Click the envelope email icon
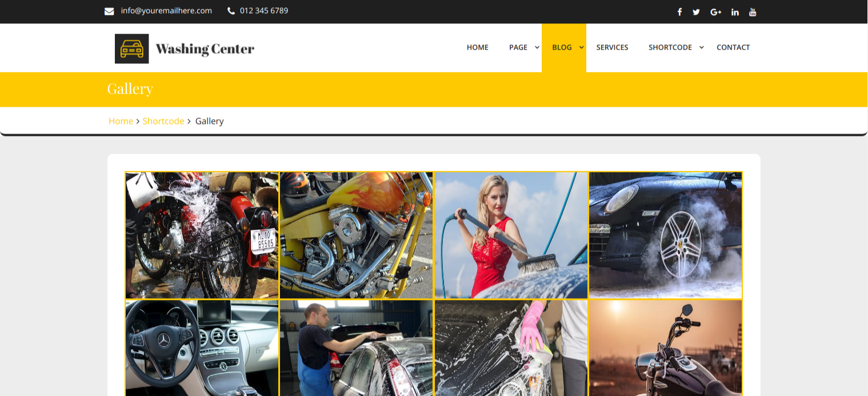The height and width of the screenshot is (396, 868). click(x=109, y=11)
